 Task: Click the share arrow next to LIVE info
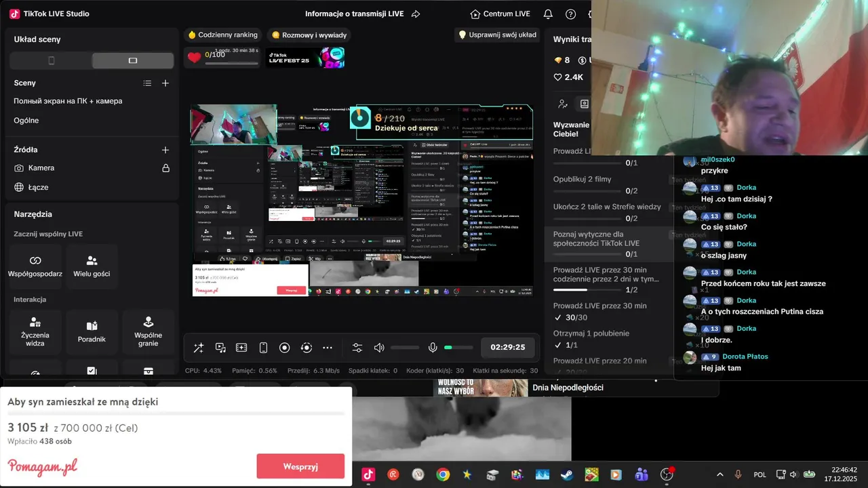pos(416,14)
